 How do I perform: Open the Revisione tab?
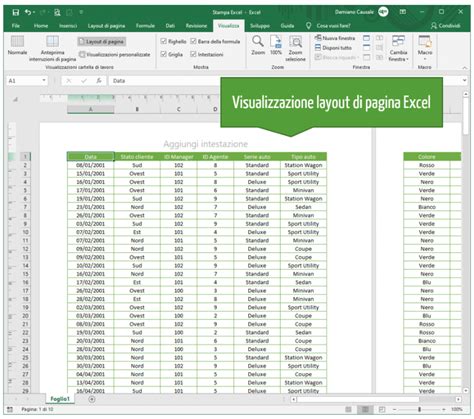(196, 26)
